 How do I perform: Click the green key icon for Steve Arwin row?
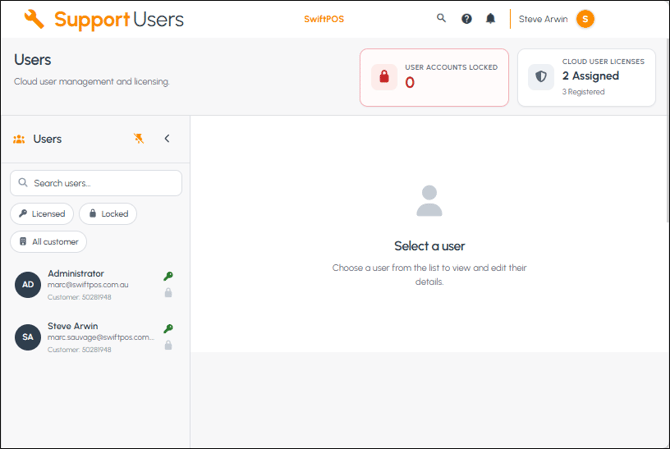(168, 329)
